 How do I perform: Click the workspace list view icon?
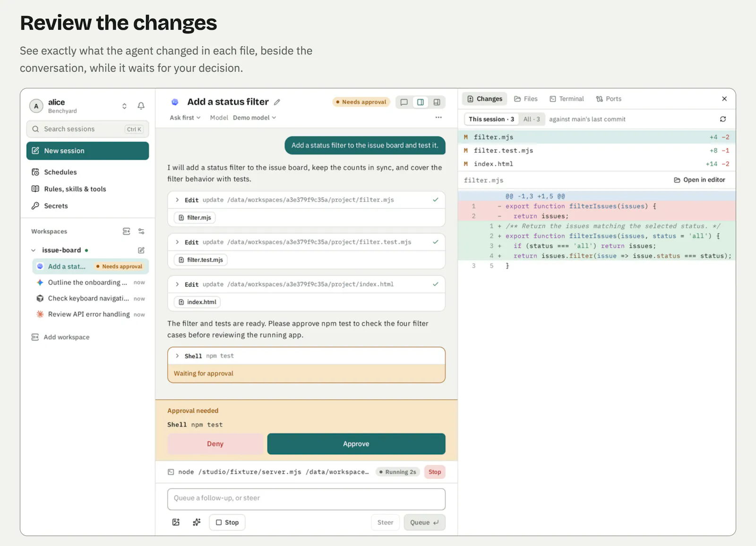[x=126, y=231]
